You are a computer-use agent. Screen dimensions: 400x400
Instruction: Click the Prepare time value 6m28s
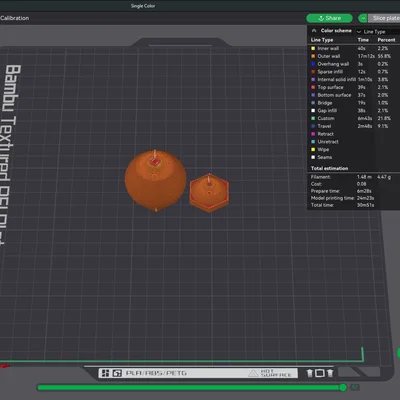[365, 191]
